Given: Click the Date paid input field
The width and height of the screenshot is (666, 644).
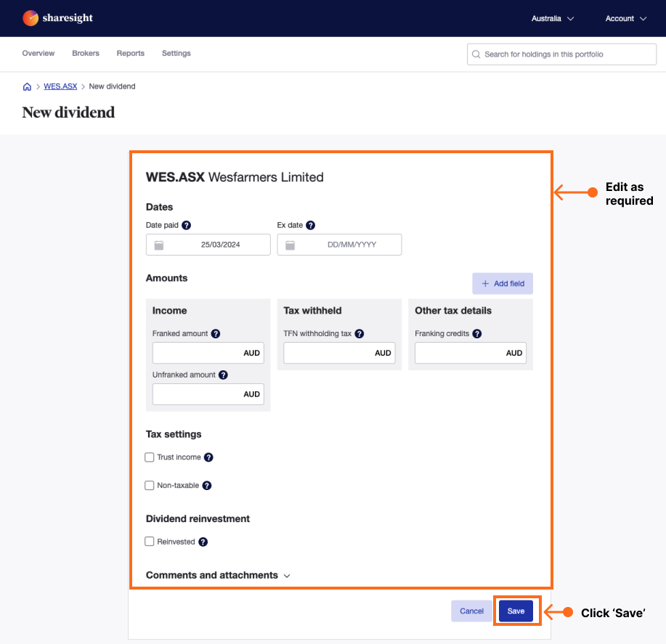Looking at the screenshot, I should pos(208,245).
